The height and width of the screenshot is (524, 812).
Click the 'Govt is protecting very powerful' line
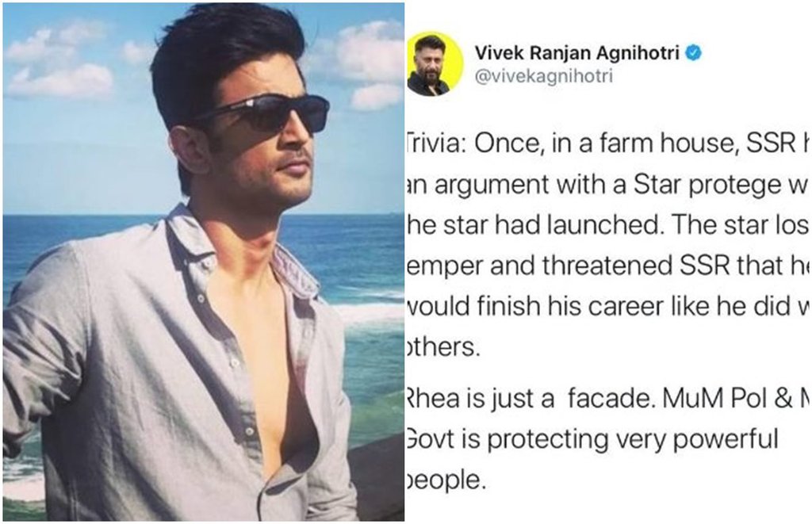click(x=592, y=440)
